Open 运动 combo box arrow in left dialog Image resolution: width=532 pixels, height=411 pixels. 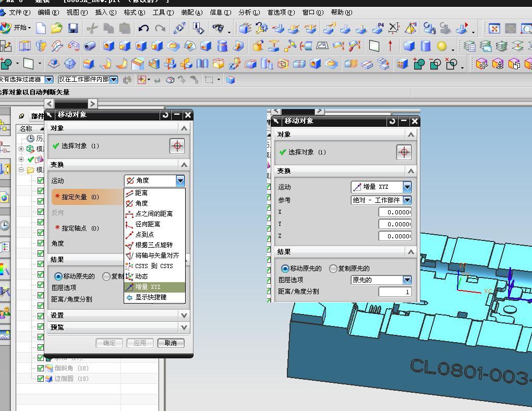pyautogui.click(x=180, y=180)
